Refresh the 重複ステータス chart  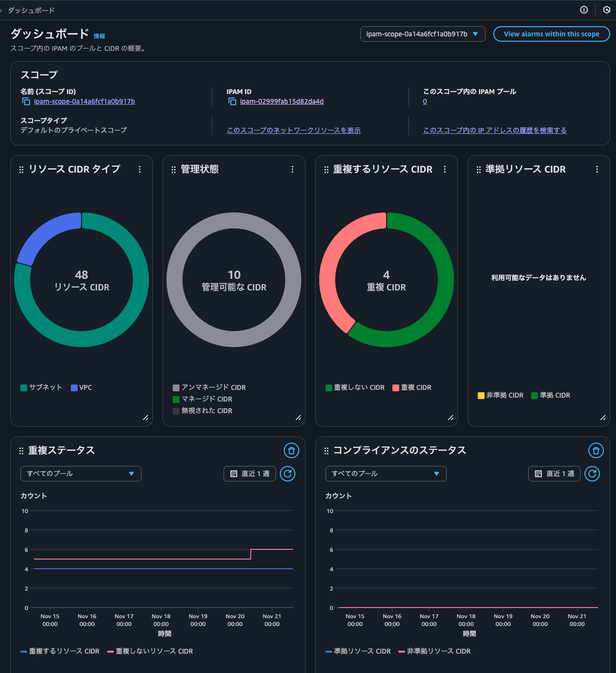coord(288,474)
